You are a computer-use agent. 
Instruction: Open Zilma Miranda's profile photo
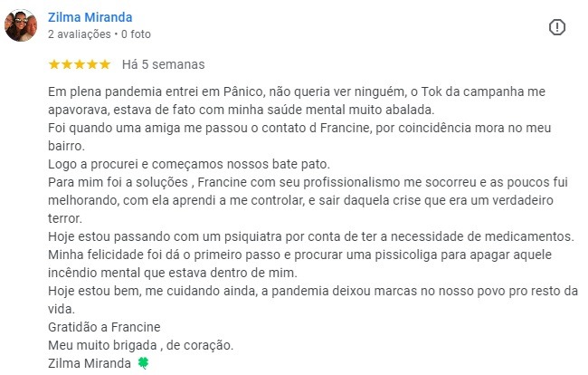(x=21, y=25)
